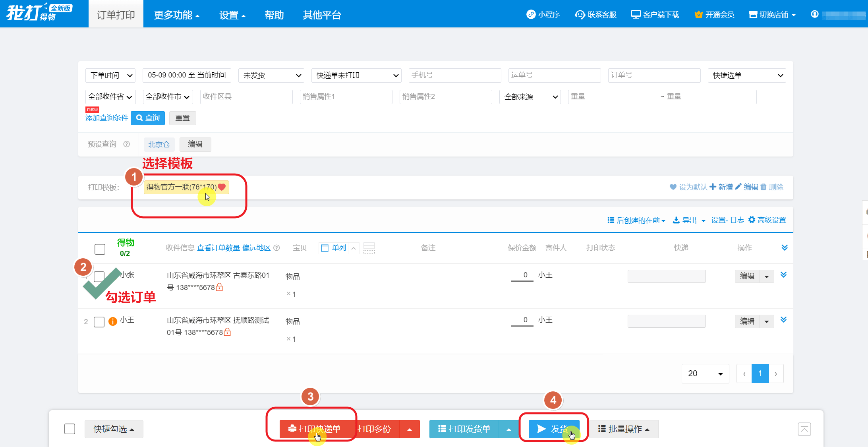Click the lock icon in 小张's address
The height and width of the screenshot is (447, 868).
[219, 287]
